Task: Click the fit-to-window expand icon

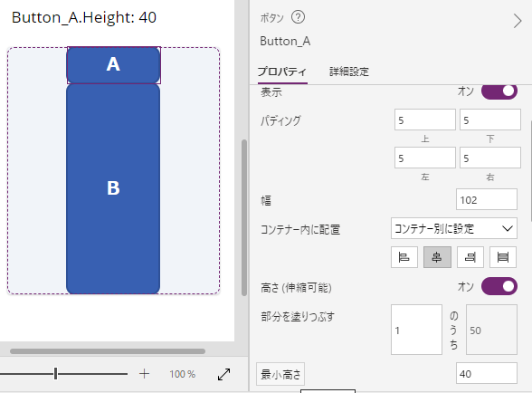Action: point(224,374)
